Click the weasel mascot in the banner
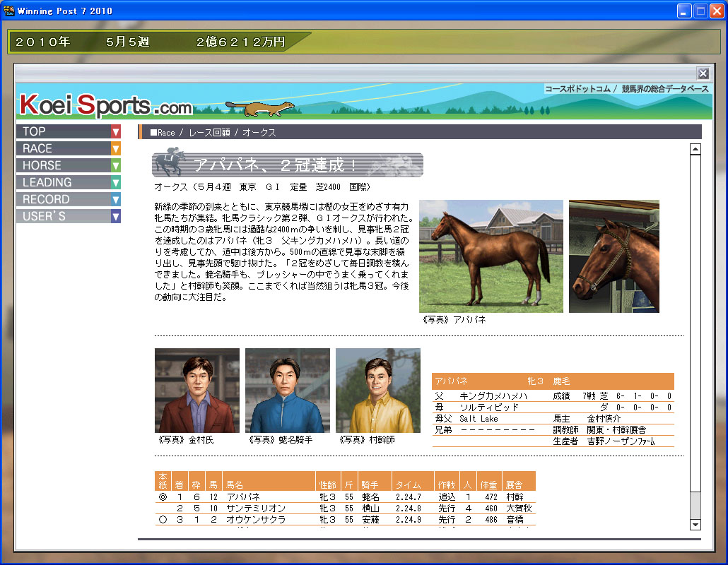Screen dimensions: 728x565 click(x=260, y=109)
